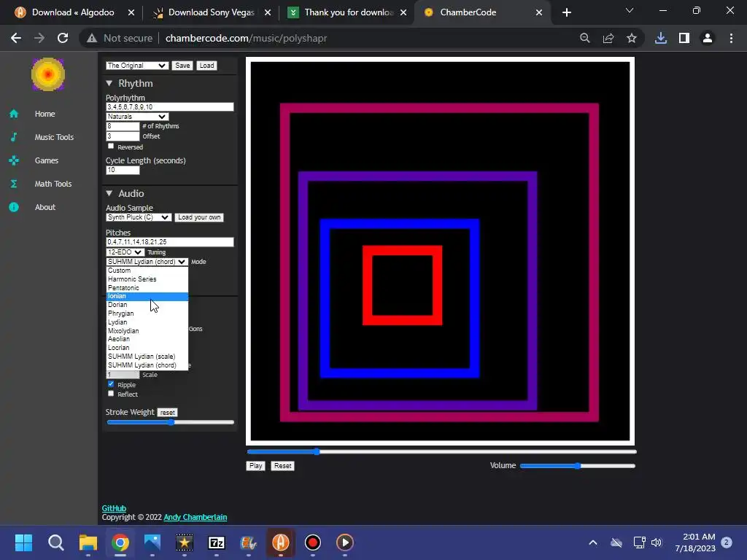Switch to Download Sony Vegas tab
Screen dimensions: 747x560
tap(211, 12)
